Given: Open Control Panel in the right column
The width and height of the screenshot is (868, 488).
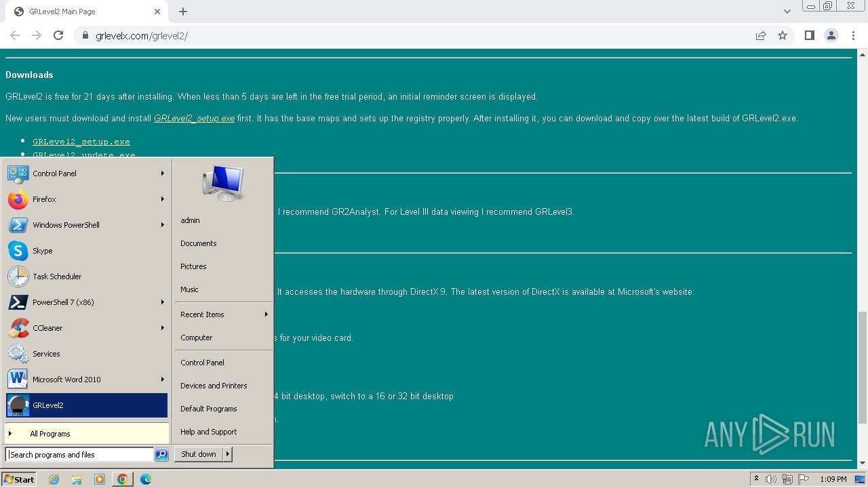Looking at the screenshot, I should click(202, 363).
